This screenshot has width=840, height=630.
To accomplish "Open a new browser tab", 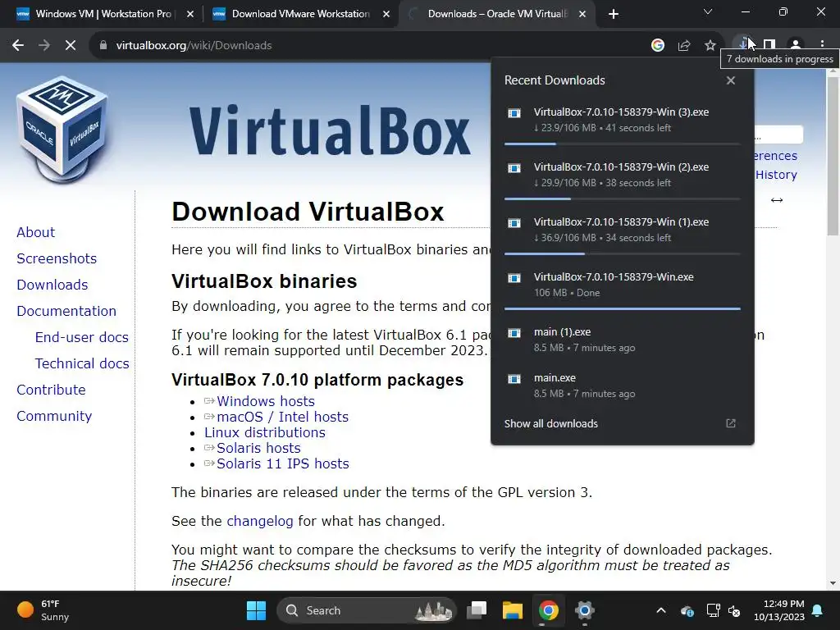I will 614,14.
